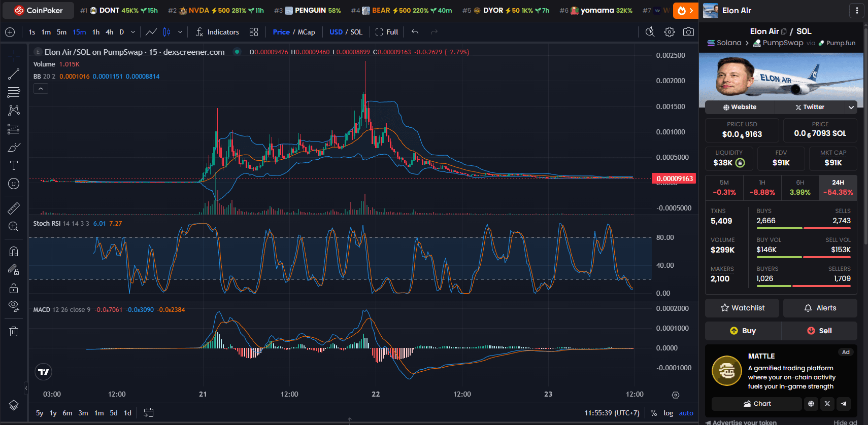
Task: Open the object tree layers icon
Action: tap(14, 405)
